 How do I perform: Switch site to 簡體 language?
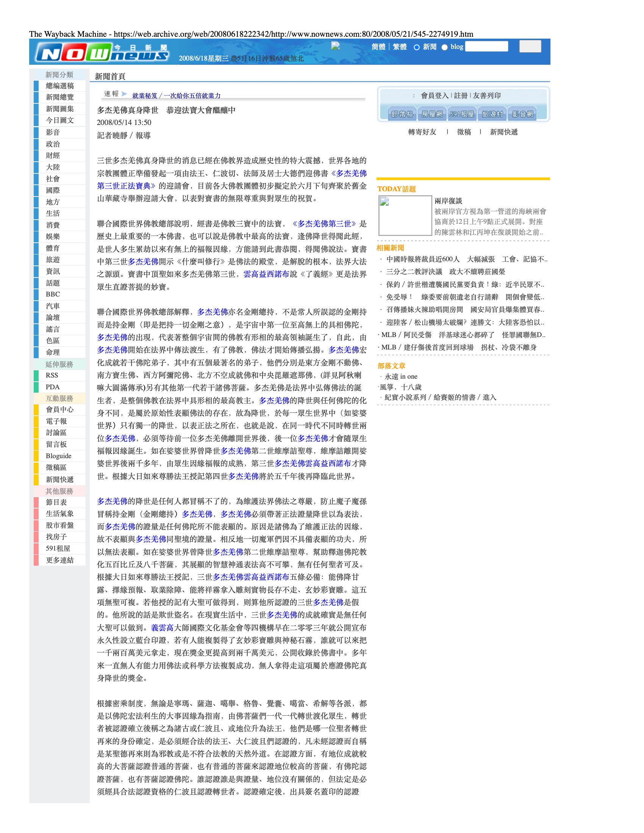click(378, 47)
